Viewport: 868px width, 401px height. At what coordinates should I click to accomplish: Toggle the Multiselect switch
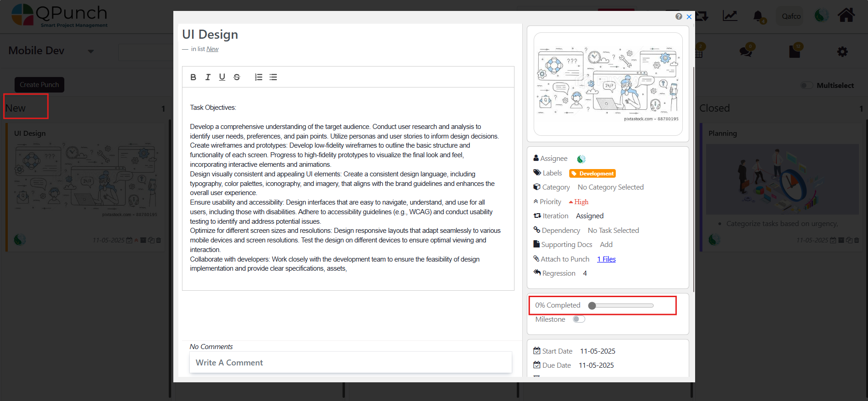[x=807, y=85]
